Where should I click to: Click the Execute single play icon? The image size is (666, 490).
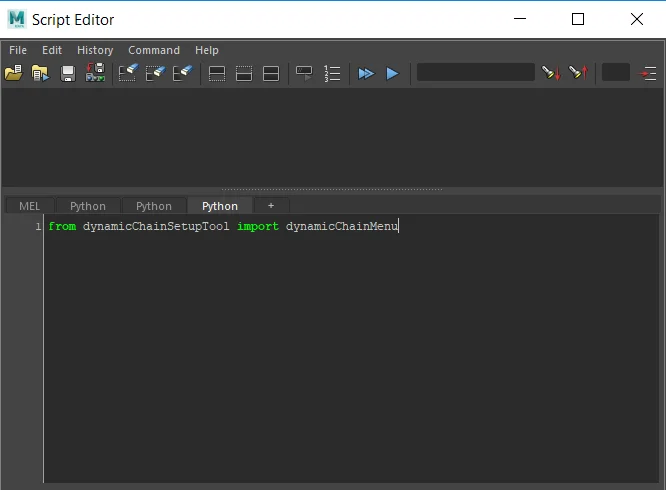392,73
